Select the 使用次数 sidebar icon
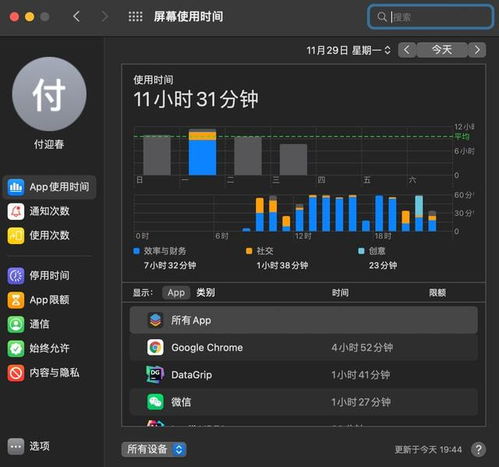Image resolution: width=499 pixels, height=467 pixels. coord(16,236)
